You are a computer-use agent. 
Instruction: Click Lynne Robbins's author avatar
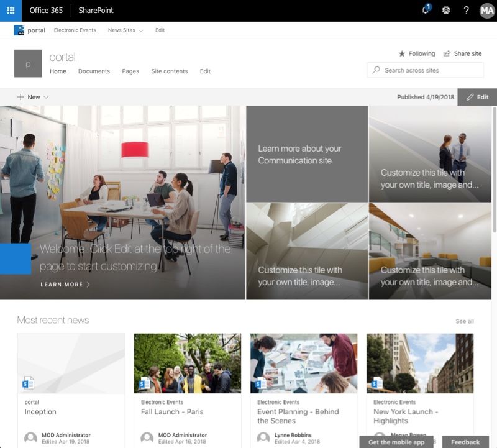pyautogui.click(x=262, y=438)
